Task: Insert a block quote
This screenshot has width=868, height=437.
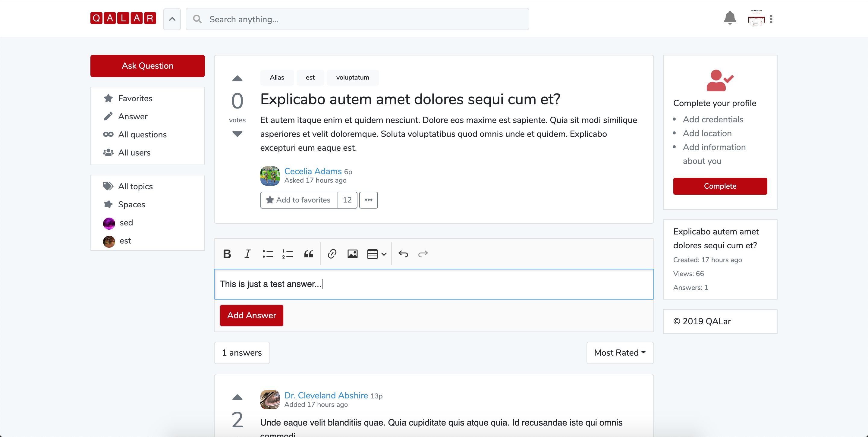Action: [x=308, y=254]
